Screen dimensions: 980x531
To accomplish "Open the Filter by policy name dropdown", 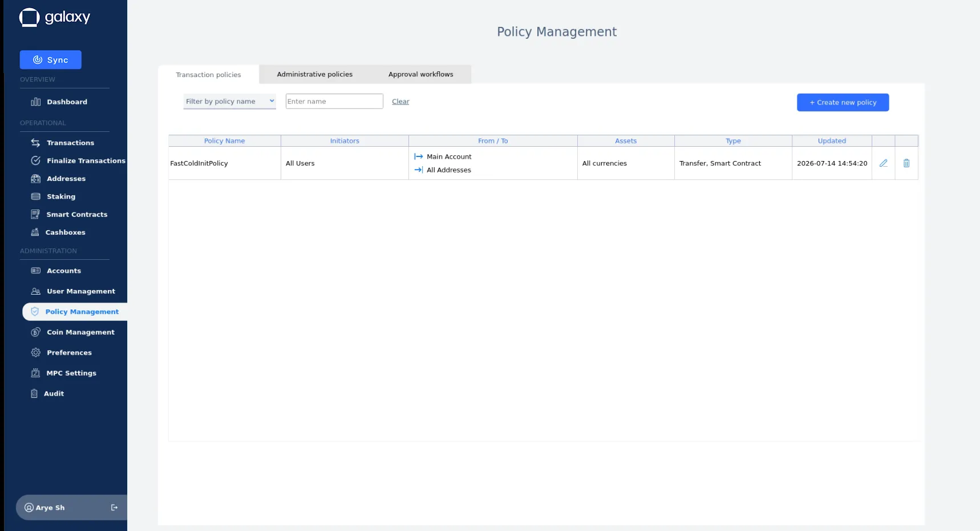I will tap(229, 101).
